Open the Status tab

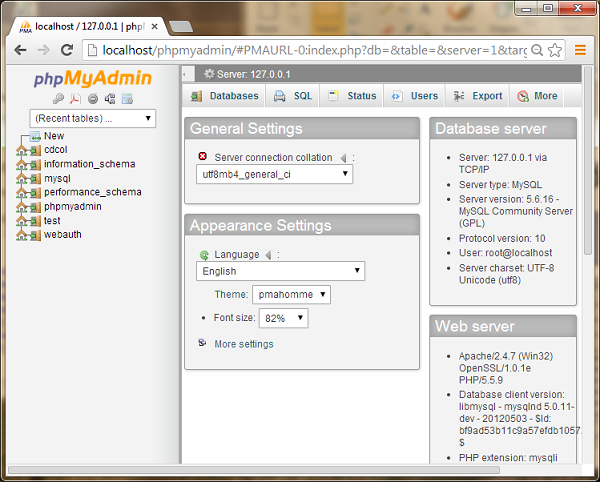tap(352, 96)
